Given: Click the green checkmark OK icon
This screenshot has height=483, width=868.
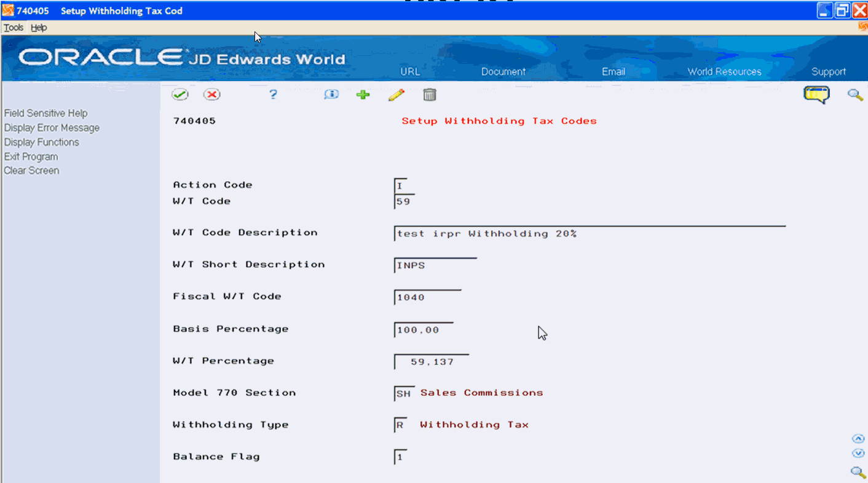Looking at the screenshot, I should [x=180, y=95].
